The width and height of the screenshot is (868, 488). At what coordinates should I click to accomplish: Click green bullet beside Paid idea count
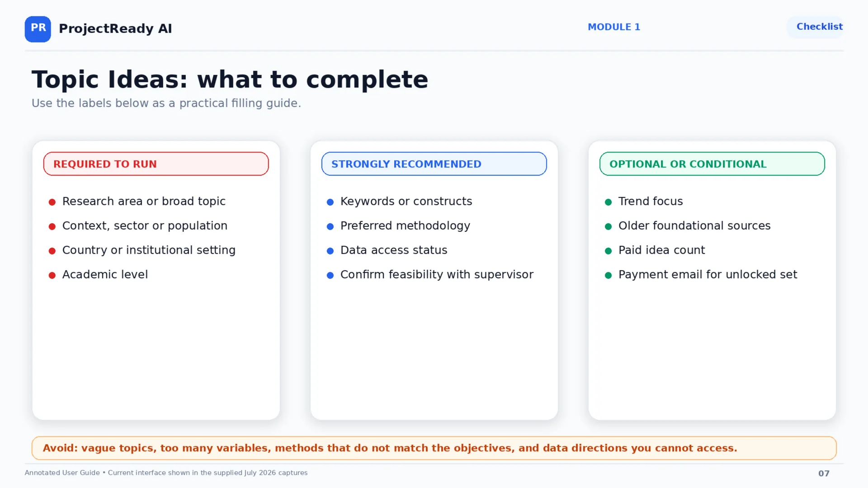pos(608,251)
